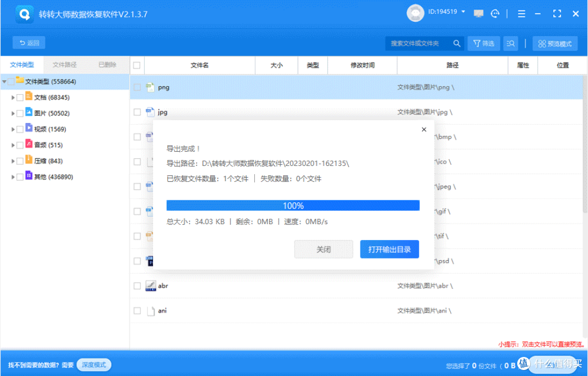Close the export dialog with X

(424, 130)
